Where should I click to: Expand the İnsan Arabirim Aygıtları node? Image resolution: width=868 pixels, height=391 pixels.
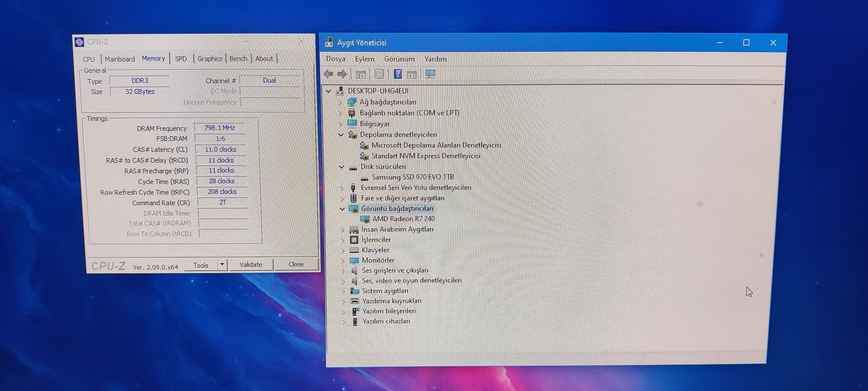[x=343, y=230]
